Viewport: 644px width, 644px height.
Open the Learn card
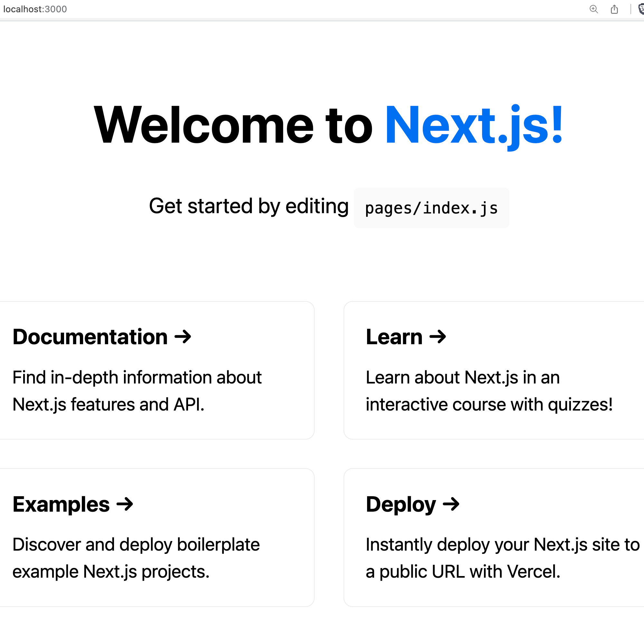[494, 370]
